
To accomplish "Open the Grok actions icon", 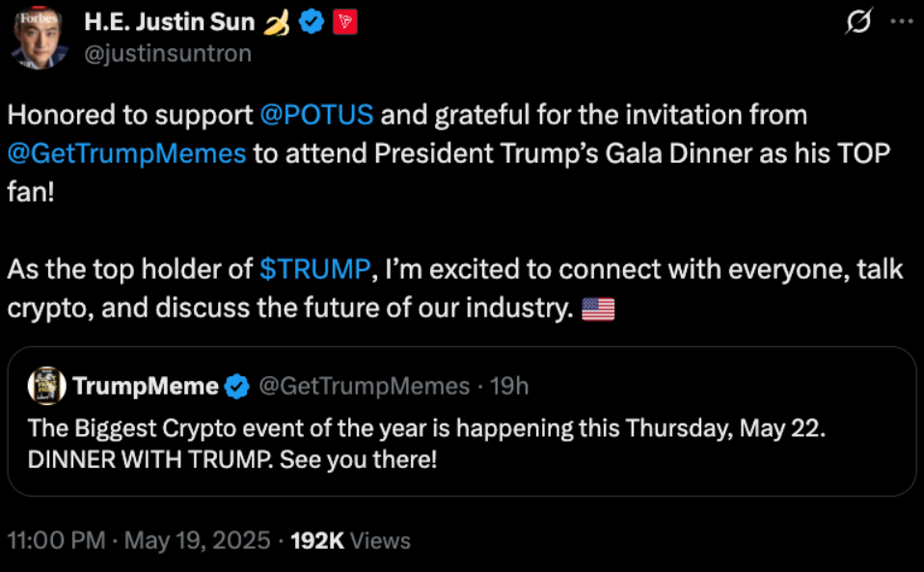I will 856,21.
